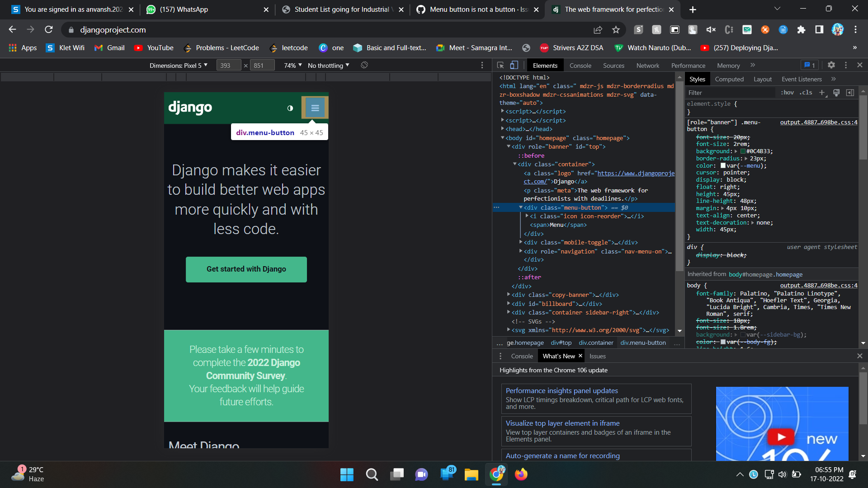The height and width of the screenshot is (488, 868).
Task: Open the Dimensions: Pixel 5 dropdown
Action: [x=178, y=65]
